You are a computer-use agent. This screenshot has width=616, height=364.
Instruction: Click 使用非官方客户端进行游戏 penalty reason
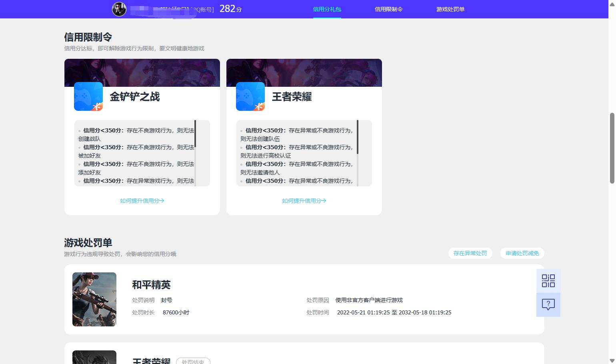[369, 300]
